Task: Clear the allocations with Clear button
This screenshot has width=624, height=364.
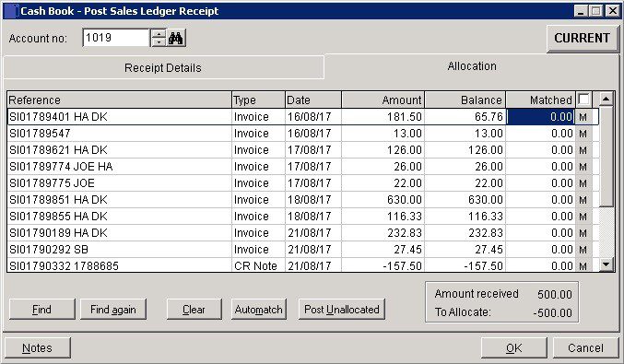Action: point(194,310)
